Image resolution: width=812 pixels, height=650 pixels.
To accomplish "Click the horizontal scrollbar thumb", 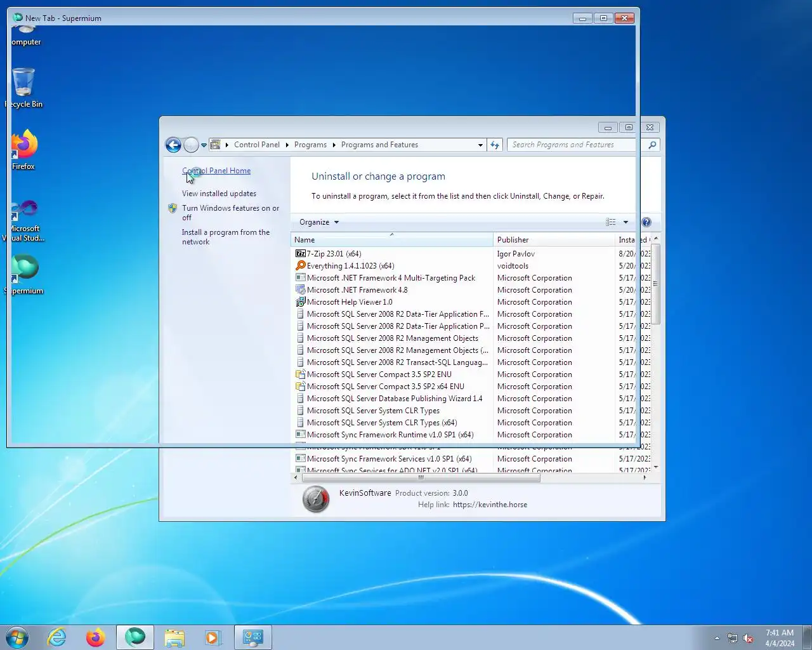I will click(421, 477).
